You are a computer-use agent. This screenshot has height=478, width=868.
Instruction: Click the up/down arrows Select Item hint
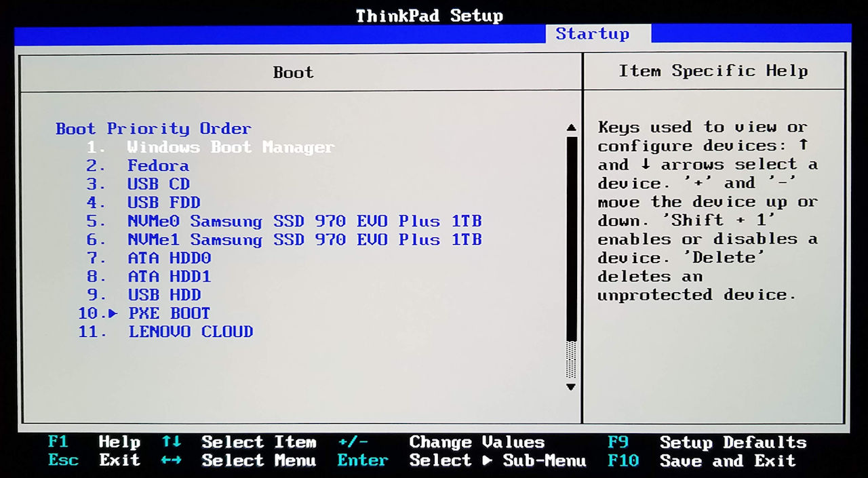pos(239,442)
